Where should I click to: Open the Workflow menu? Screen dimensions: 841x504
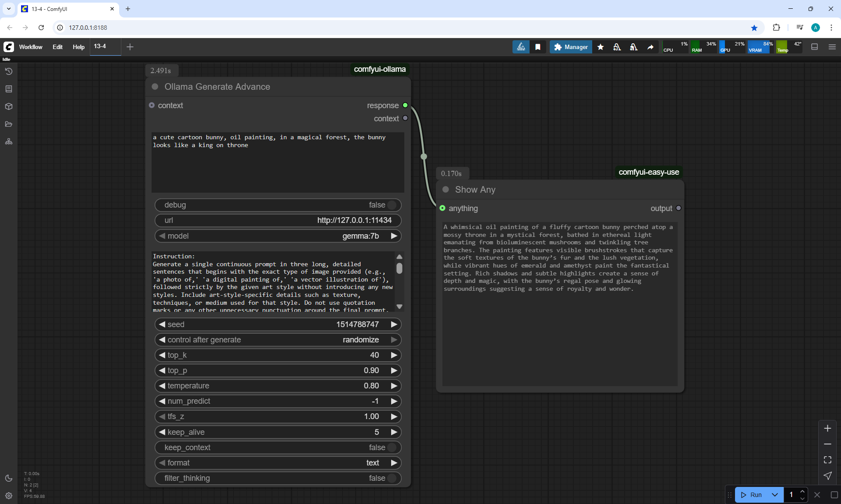tap(31, 47)
